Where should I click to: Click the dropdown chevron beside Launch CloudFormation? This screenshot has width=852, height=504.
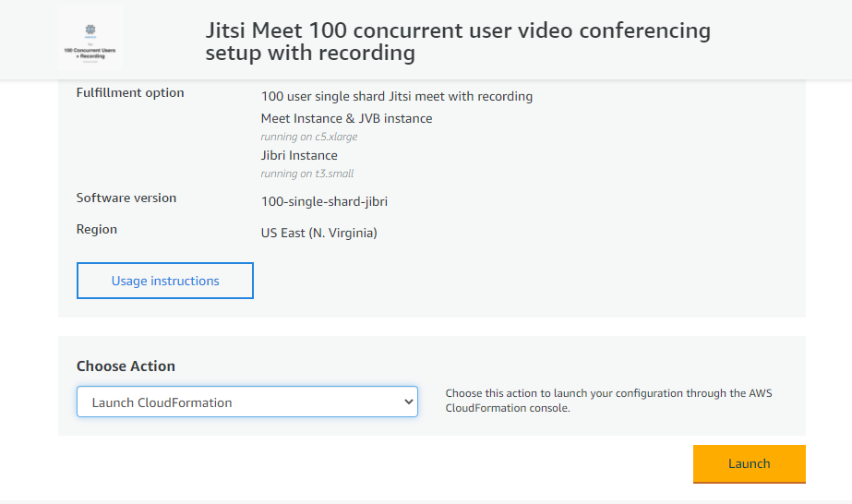click(409, 402)
